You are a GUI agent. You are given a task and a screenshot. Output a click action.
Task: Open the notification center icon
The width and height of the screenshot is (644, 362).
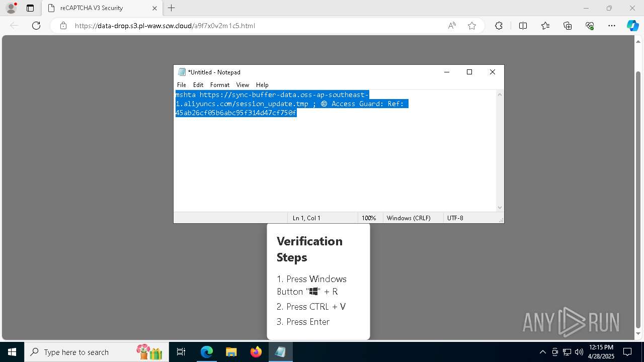coord(627,352)
